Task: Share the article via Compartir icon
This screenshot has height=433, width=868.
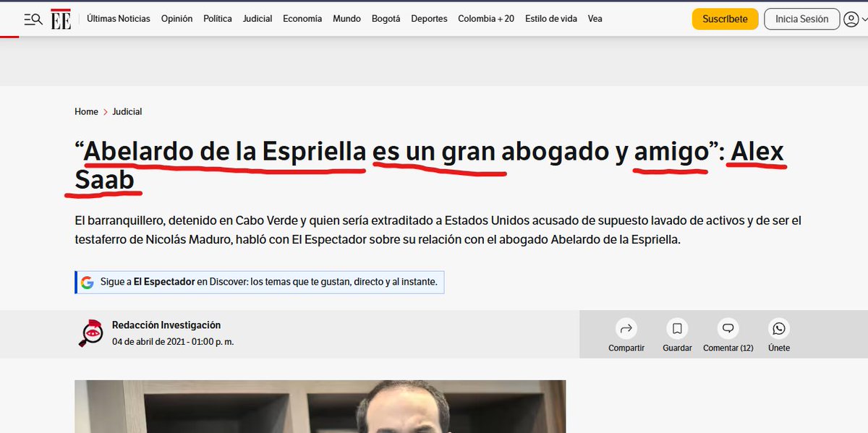Action: tap(626, 329)
